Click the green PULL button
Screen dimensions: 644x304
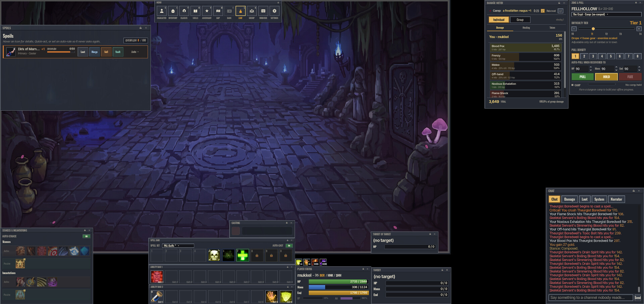point(583,77)
